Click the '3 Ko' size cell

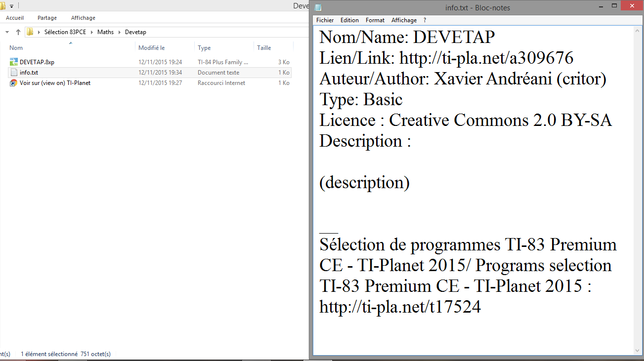(284, 62)
